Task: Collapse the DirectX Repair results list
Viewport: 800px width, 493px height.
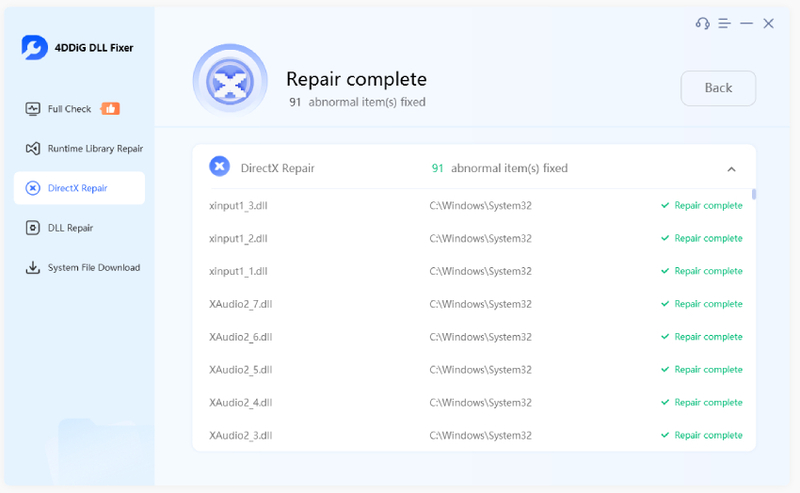Action: [731, 169]
